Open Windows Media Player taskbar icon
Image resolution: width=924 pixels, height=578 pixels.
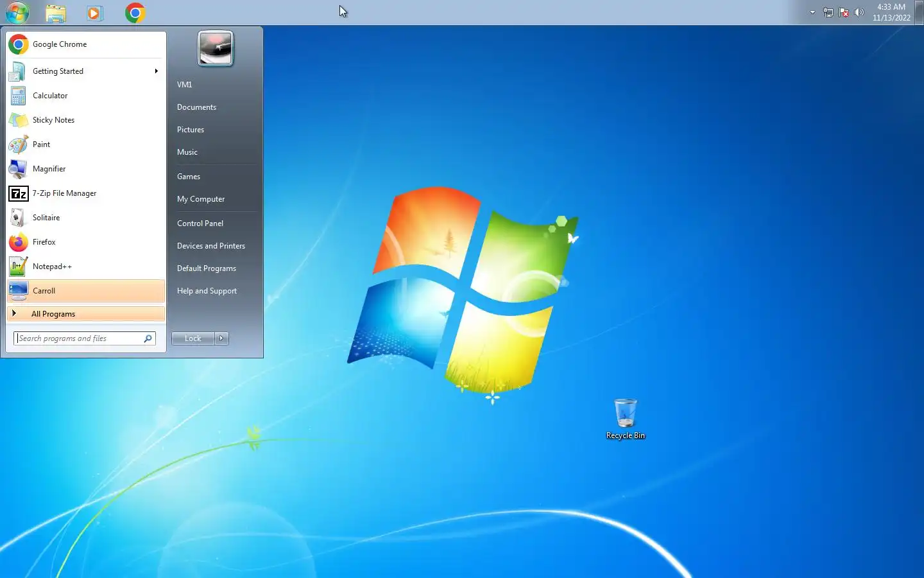(x=95, y=13)
